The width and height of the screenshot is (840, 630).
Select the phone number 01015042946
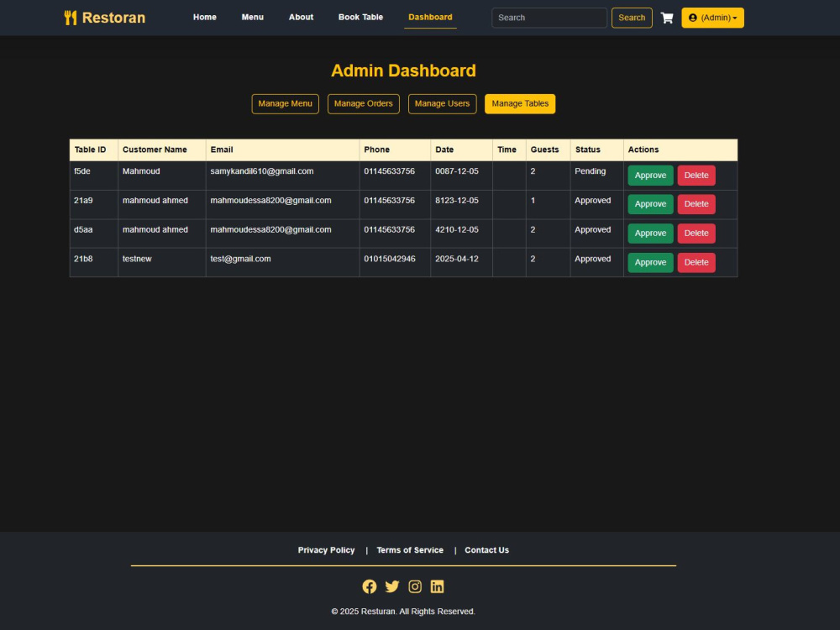coord(390,259)
